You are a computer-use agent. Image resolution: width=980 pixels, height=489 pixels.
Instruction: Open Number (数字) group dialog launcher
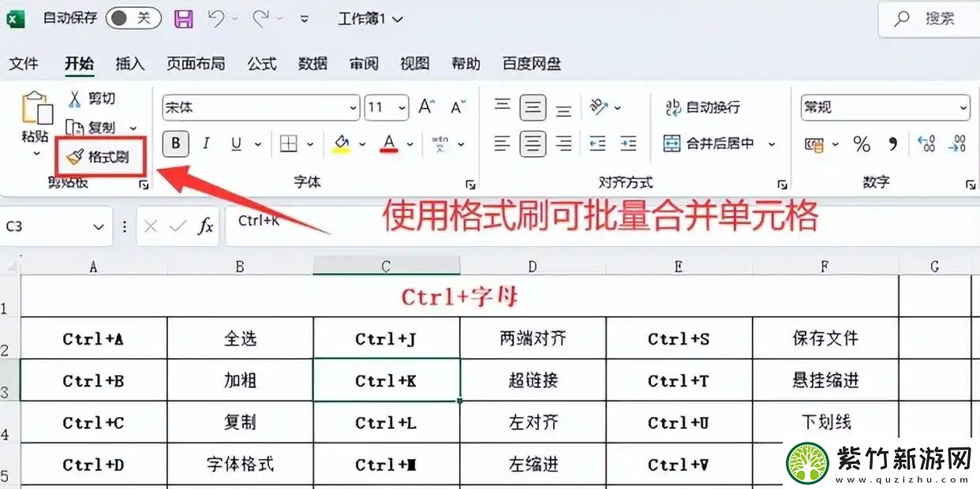click(970, 185)
